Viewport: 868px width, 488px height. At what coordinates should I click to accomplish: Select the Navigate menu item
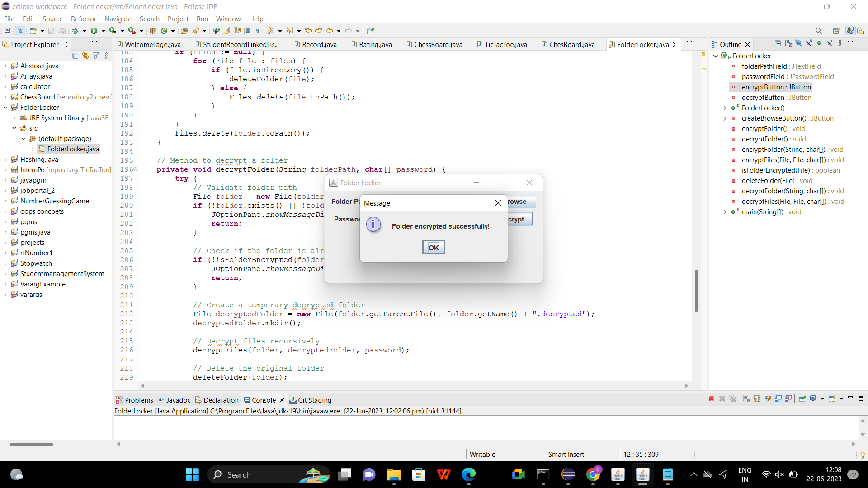pyautogui.click(x=117, y=19)
